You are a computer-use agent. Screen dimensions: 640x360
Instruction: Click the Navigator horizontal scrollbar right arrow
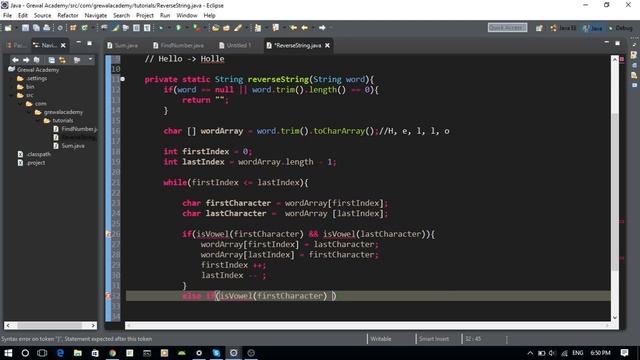(x=93, y=325)
